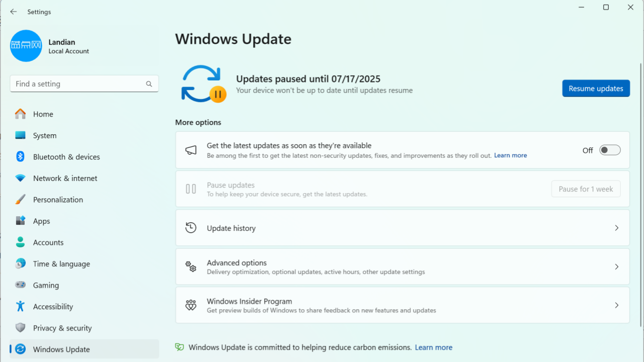Click the search magnifier icon
Image resolution: width=644 pixels, height=362 pixels.
pos(149,84)
